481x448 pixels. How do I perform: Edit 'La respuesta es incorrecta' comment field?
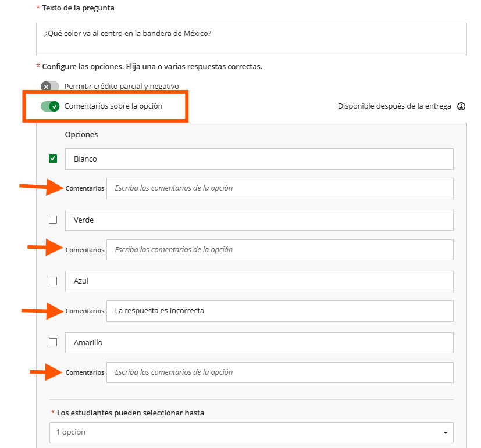point(280,311)
